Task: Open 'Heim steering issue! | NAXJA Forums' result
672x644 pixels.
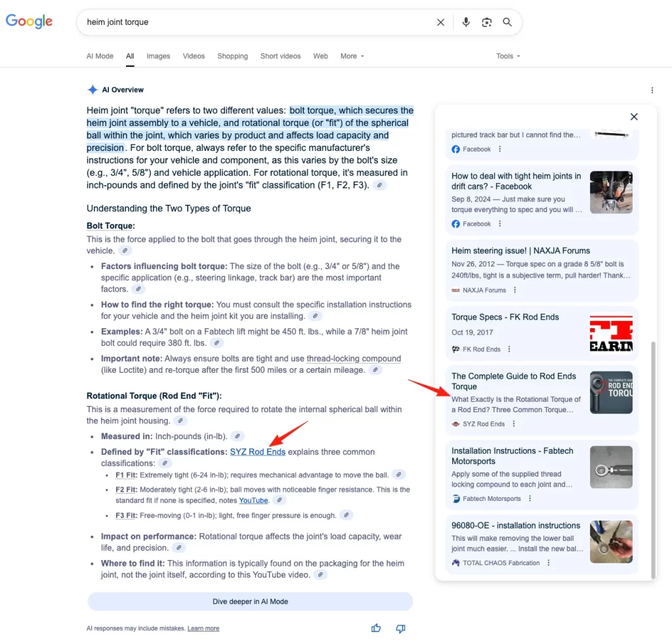Action: tap(520, 250)
